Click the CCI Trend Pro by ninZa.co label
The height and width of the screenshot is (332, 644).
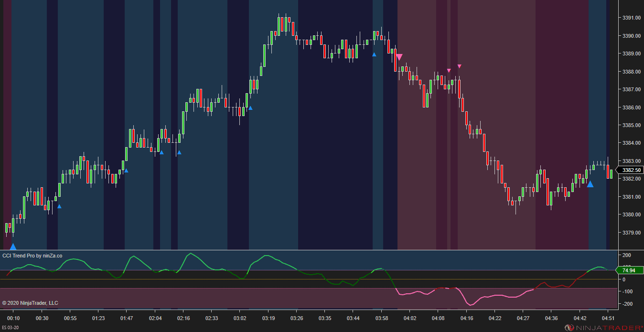click(x=32, y=256)
